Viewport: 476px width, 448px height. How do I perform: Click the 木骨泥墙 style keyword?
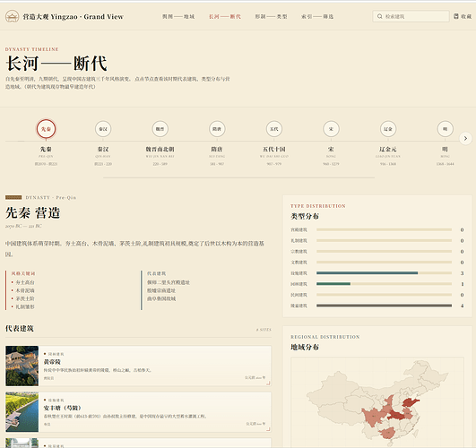click(x=25, y=290)
